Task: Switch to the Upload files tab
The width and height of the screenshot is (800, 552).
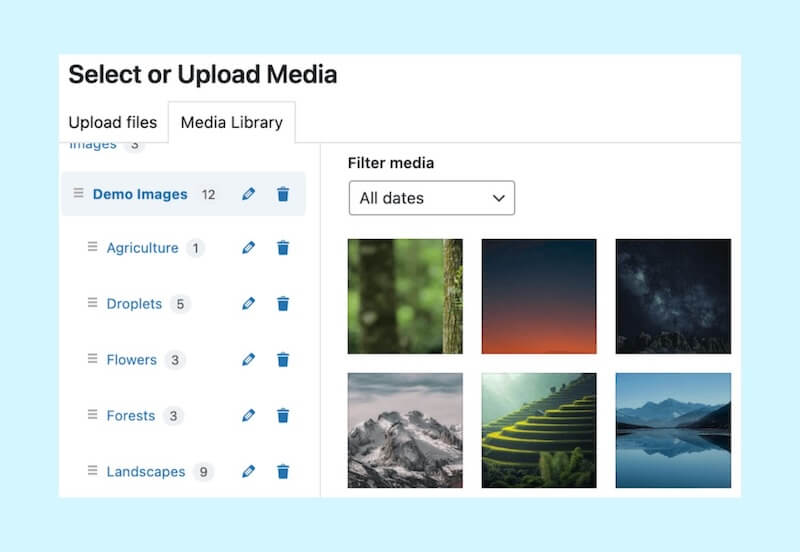Action: click(x=112, y=123)
